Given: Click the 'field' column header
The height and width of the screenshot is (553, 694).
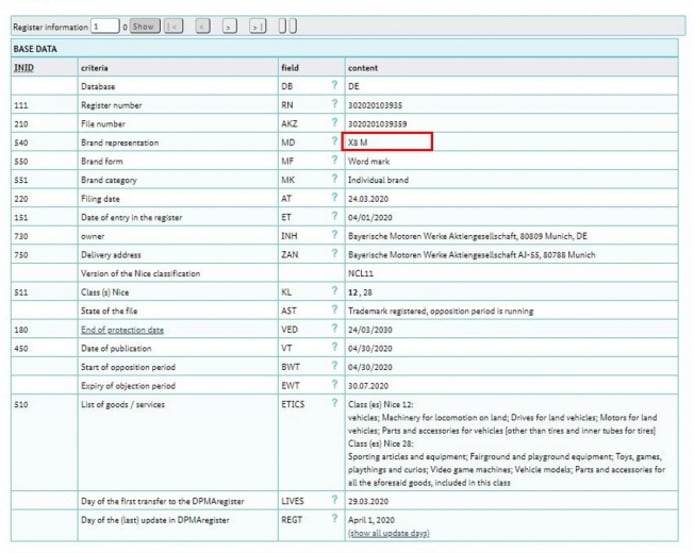Looking at the screenshot, I should [290, 68].
